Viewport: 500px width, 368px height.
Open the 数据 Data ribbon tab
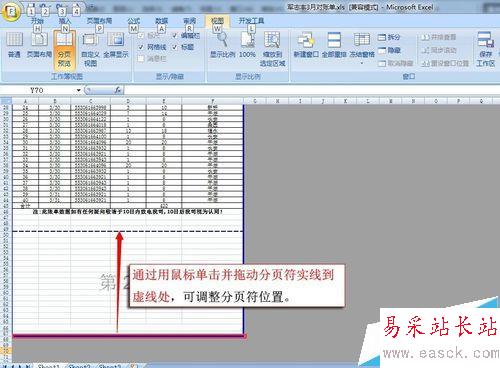tap(162, 21)
